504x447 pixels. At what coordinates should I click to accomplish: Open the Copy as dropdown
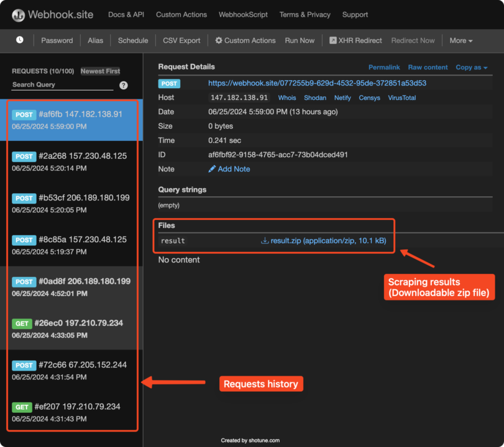click(471, 67)
